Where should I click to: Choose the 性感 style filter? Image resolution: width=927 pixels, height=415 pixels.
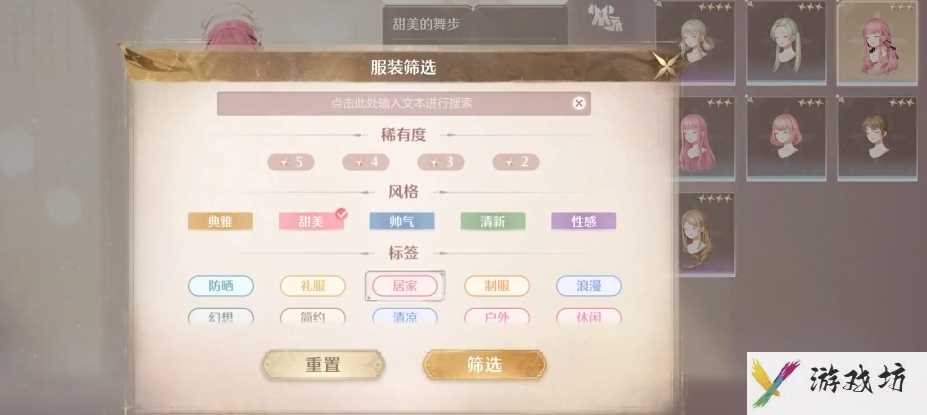tap(584, 222)
